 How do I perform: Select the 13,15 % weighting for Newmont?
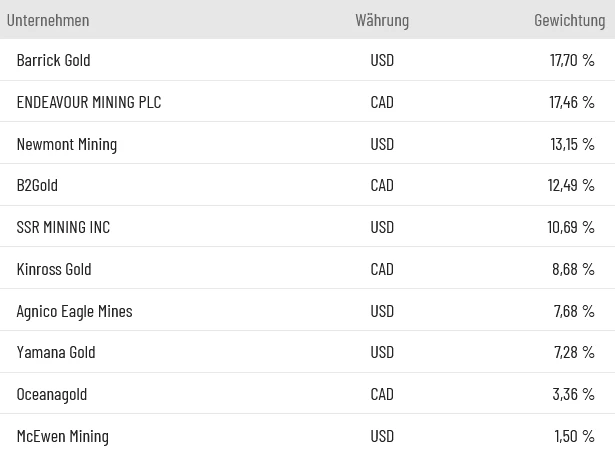572,144
